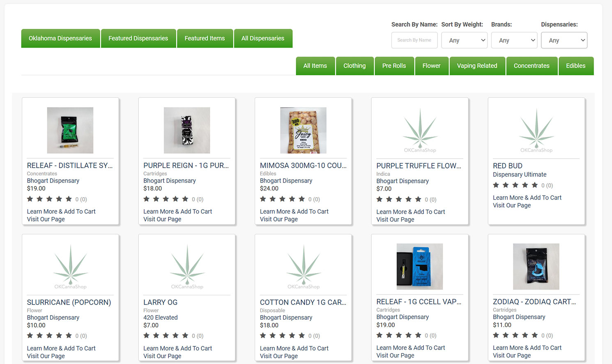Click the first star under Larry OG
Viewport: 612px width, 364px height.
pos(147,336)
